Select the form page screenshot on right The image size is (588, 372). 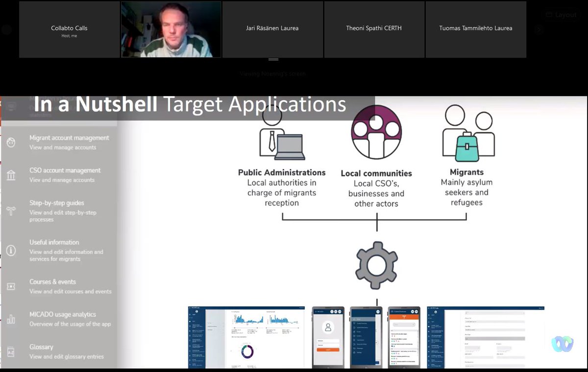[486, 337]
